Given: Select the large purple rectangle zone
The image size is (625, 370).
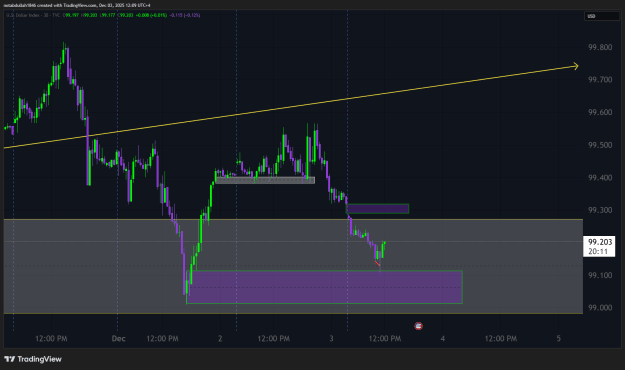Looking at the screenshot, I should 324,287.
